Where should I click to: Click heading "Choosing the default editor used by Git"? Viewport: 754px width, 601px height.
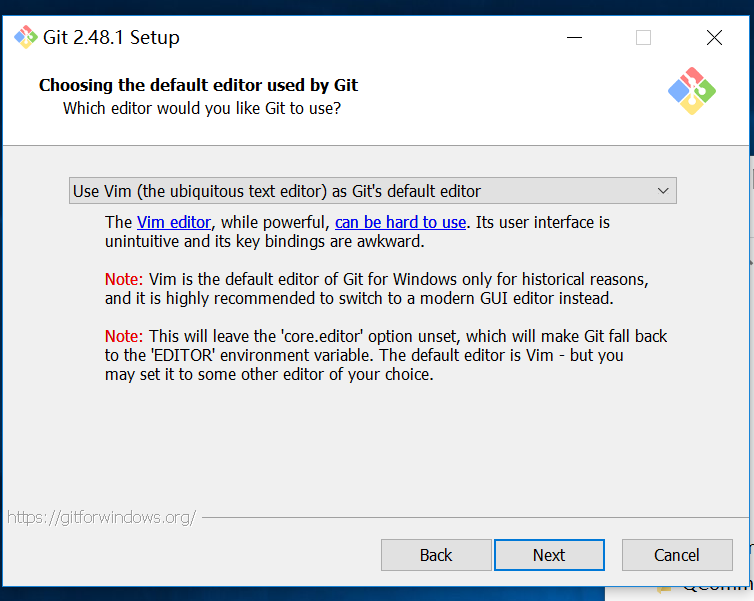point(198,85)
